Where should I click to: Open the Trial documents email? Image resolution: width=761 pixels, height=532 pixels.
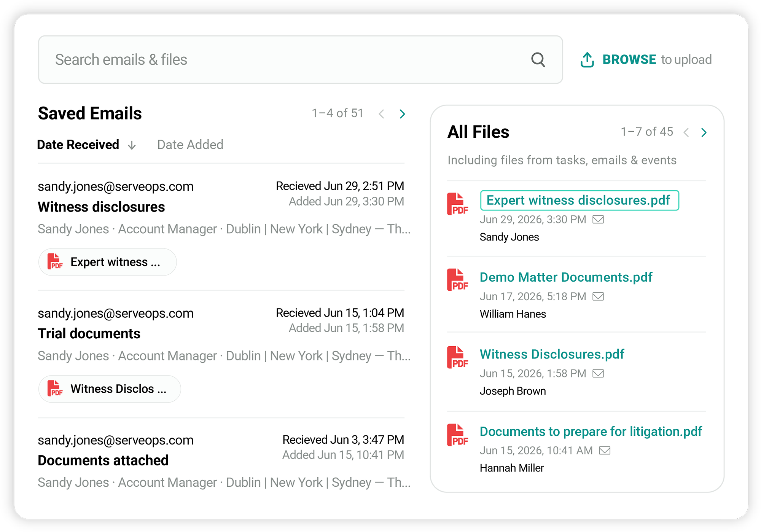(89, 334)
